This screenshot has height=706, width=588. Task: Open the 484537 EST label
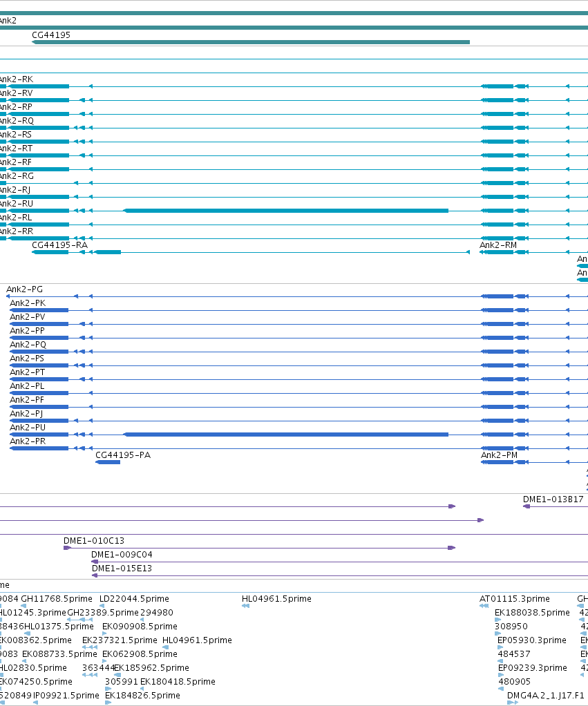pyautogui.click(x=514, y=654)
